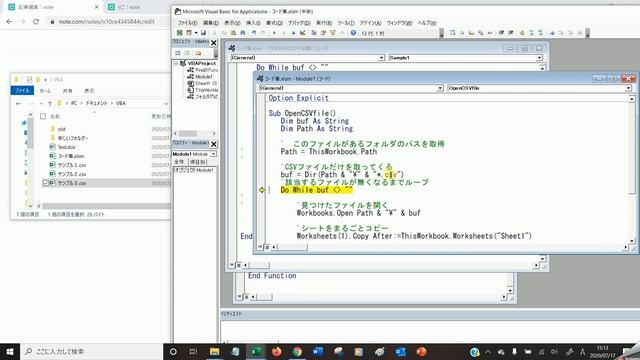The width and height of the screenshot is (640, 360).
Task: Open Outlook from the taskbar
Action: 400,351
